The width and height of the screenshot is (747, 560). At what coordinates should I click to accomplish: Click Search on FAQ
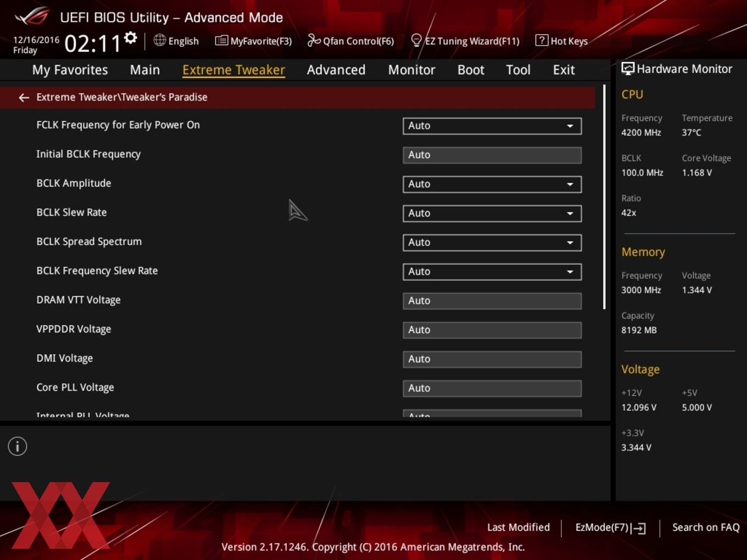pos(706,527)
